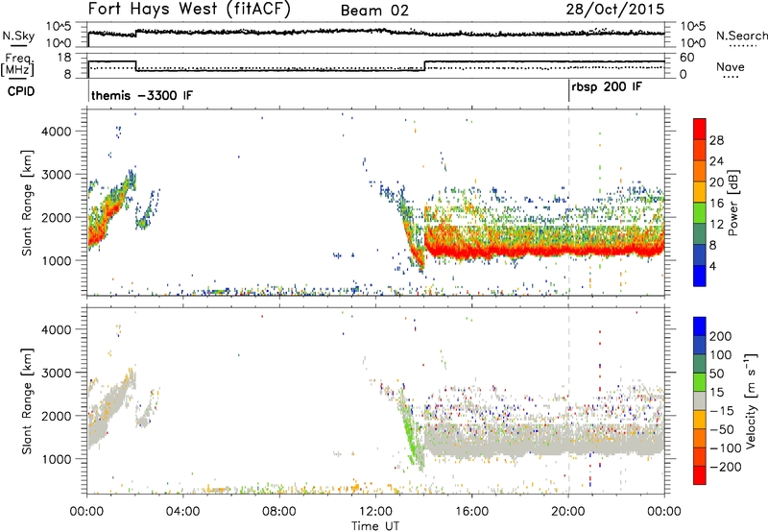Image resolution: width=768 pixels, height=532 pixels.
Task: Click the date '28/Oct/2015'
Action: tap(615, 10)
